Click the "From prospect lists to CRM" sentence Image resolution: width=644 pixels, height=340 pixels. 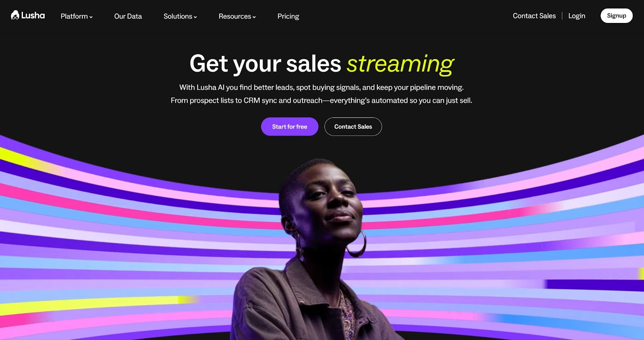point(321,100)
